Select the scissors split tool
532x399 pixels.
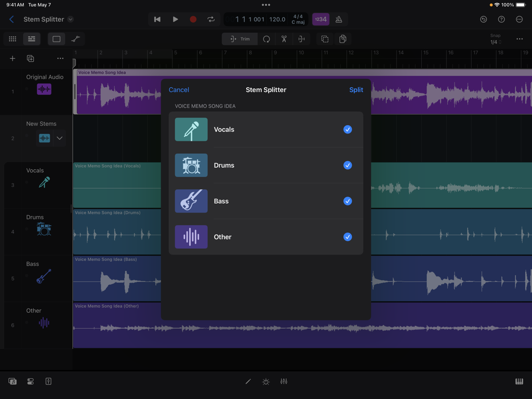tap(284, 38)
